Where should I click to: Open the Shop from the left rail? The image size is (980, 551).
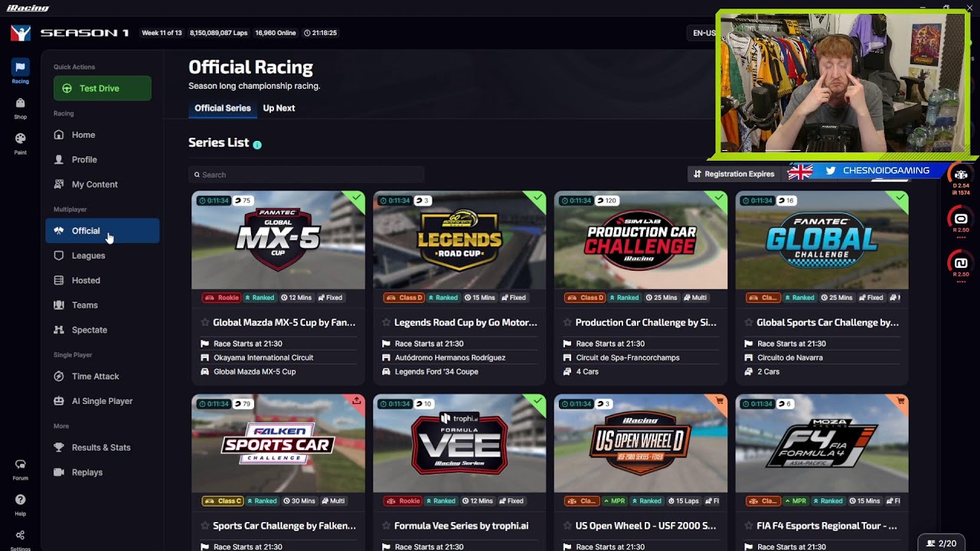coord(21,108)
